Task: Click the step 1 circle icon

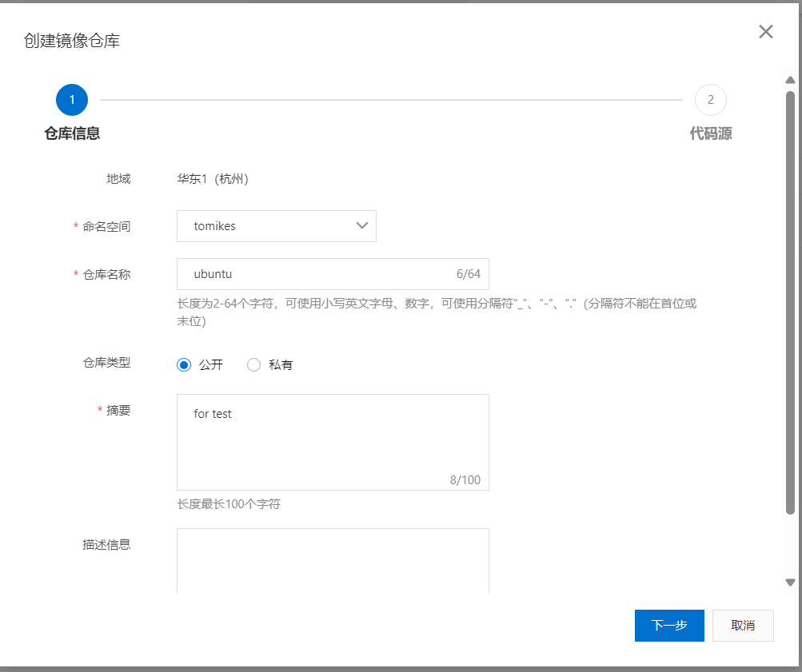Action: [x=72, y=100]
